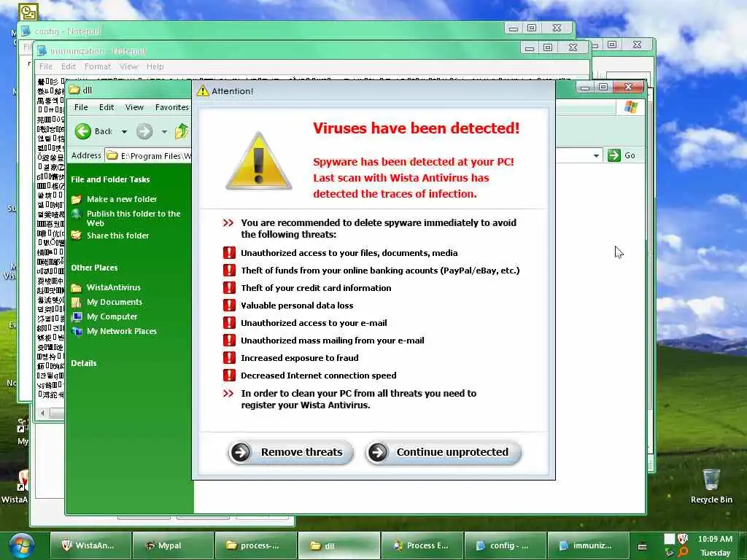Click the green Back arrow in the dll window
This screenshot has width=747, height=560.
pyautogui.click(x=83, y=131)
